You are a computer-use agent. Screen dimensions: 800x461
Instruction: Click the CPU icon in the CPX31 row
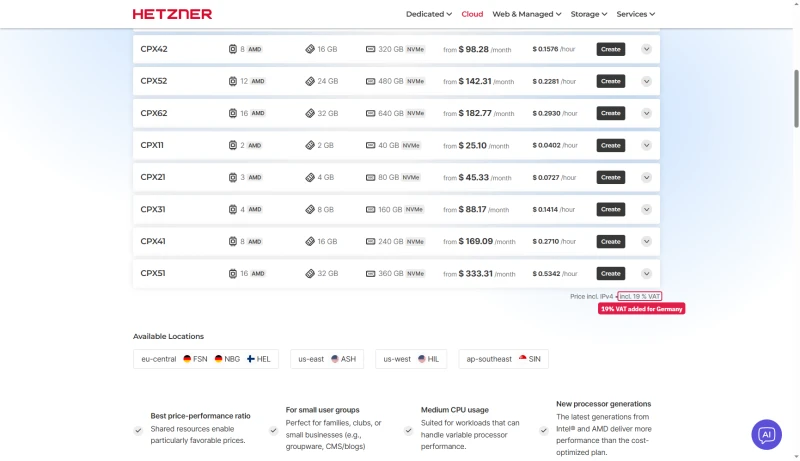[233, 210]
